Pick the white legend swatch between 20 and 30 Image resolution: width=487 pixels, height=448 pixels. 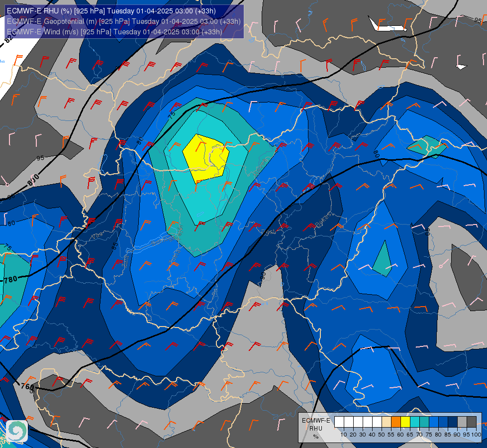(x=358, y=422)
